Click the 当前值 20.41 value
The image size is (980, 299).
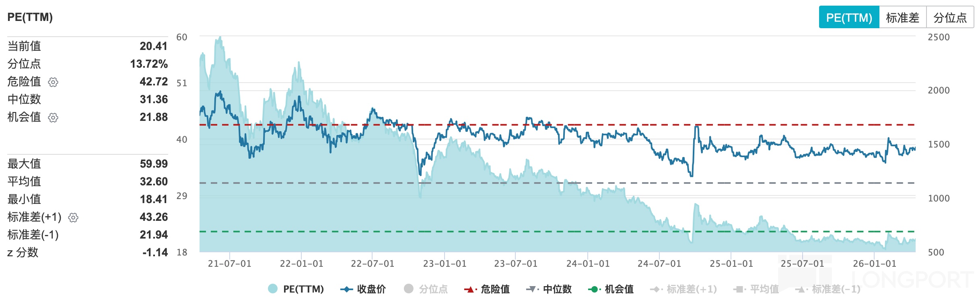[153, 46]
